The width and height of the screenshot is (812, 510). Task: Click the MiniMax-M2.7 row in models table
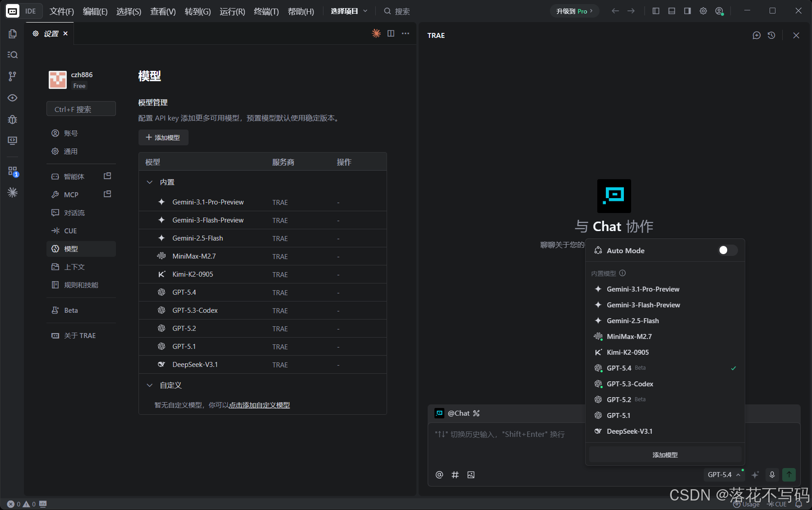[x=263, y=256]
